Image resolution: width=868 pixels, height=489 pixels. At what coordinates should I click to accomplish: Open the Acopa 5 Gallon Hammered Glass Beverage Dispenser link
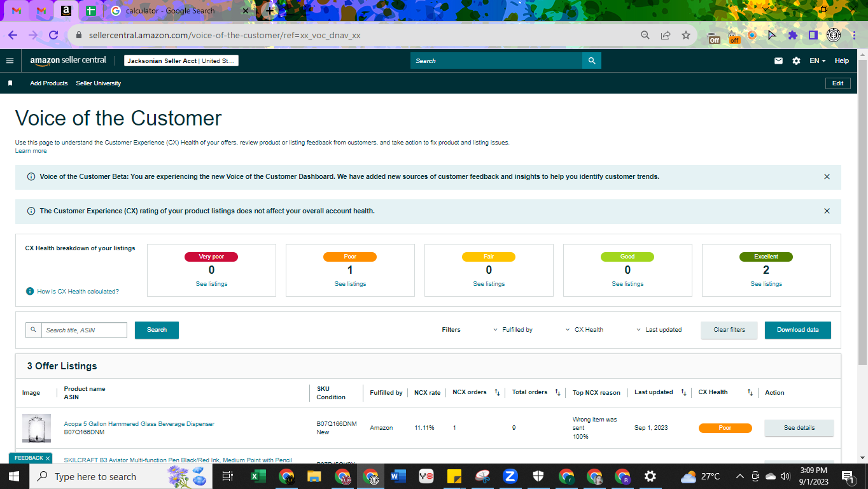[x=139, y=424]
